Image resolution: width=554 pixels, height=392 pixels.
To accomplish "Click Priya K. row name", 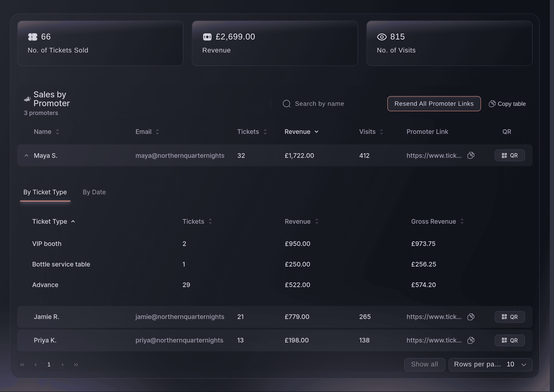I will tap(45, 340).
